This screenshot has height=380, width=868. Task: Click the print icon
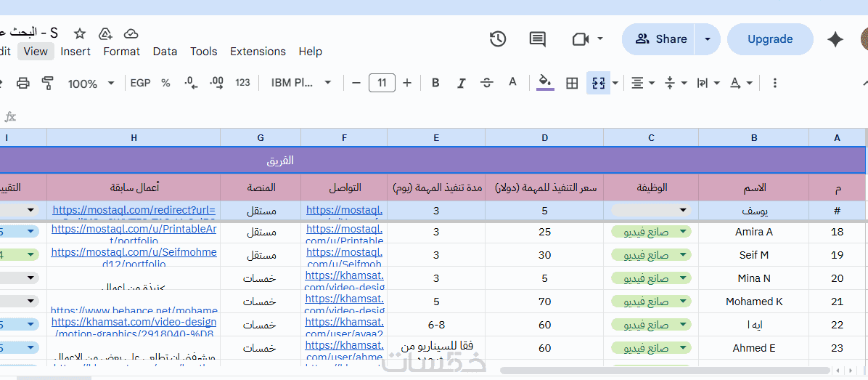coord(23,83)
